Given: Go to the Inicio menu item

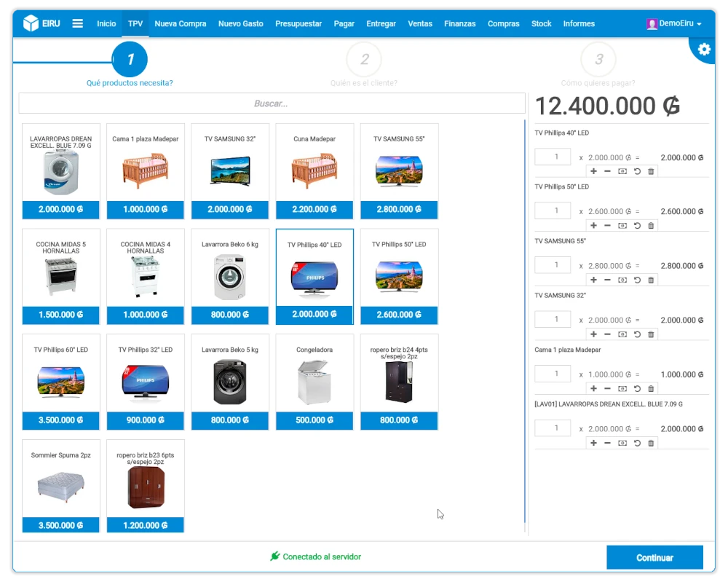Looking at the screenshot, I should (106, 23).
